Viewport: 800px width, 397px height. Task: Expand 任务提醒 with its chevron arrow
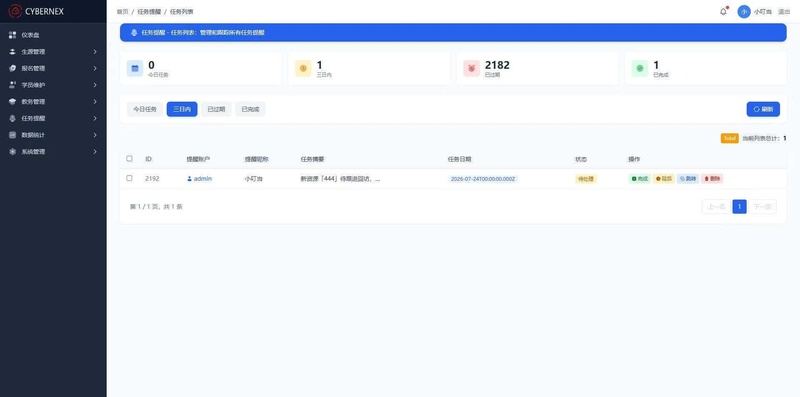click(95, 118)
